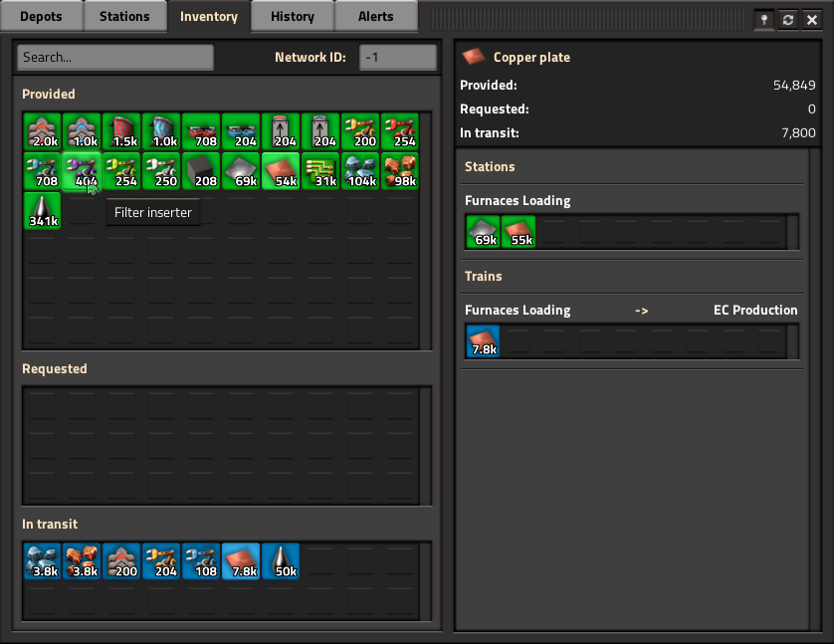This screenshot has width=834, height=644.
Task: Select express splitter in Provided (204)
Action: (x=242, y=130)
